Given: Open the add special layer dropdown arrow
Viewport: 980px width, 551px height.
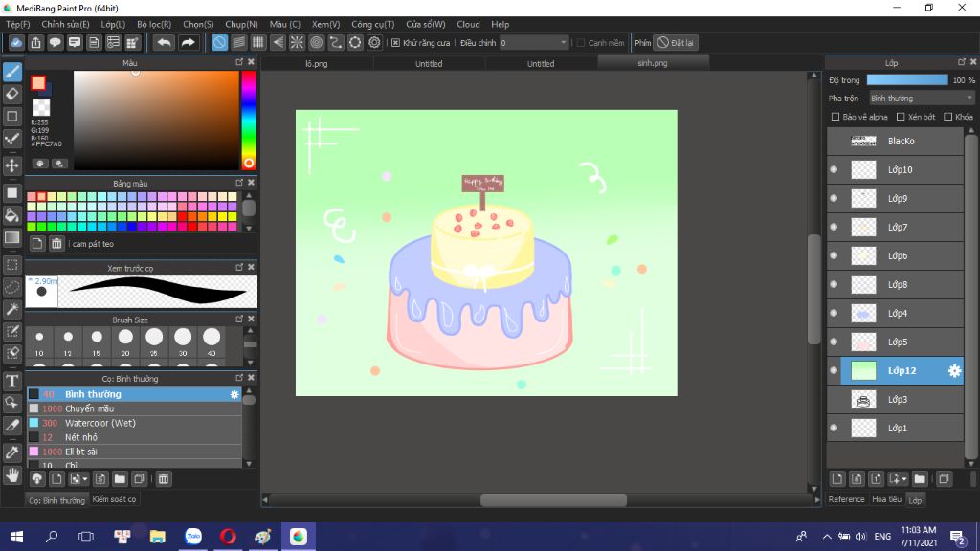Looking at the screenshot, I should click(904, 480).
